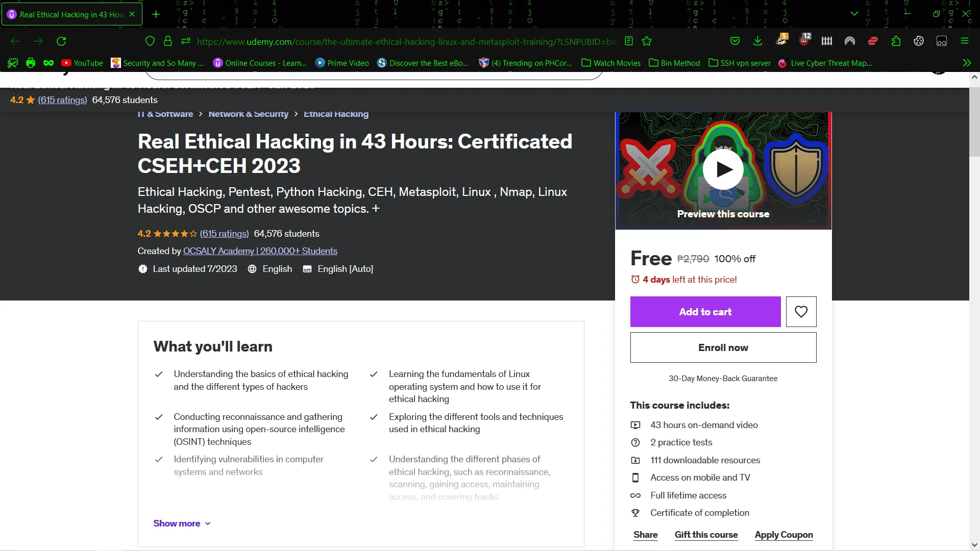Click Share below course includes

646,535
